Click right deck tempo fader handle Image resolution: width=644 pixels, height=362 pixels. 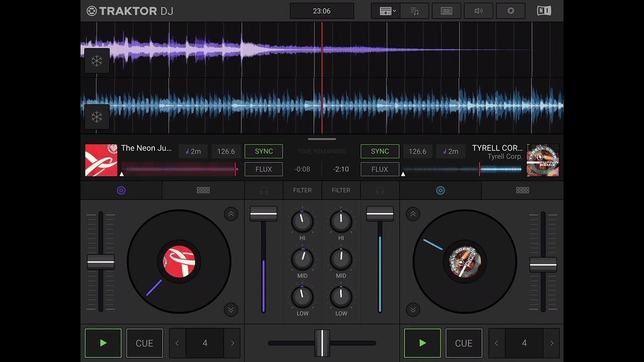click(543, 264)
